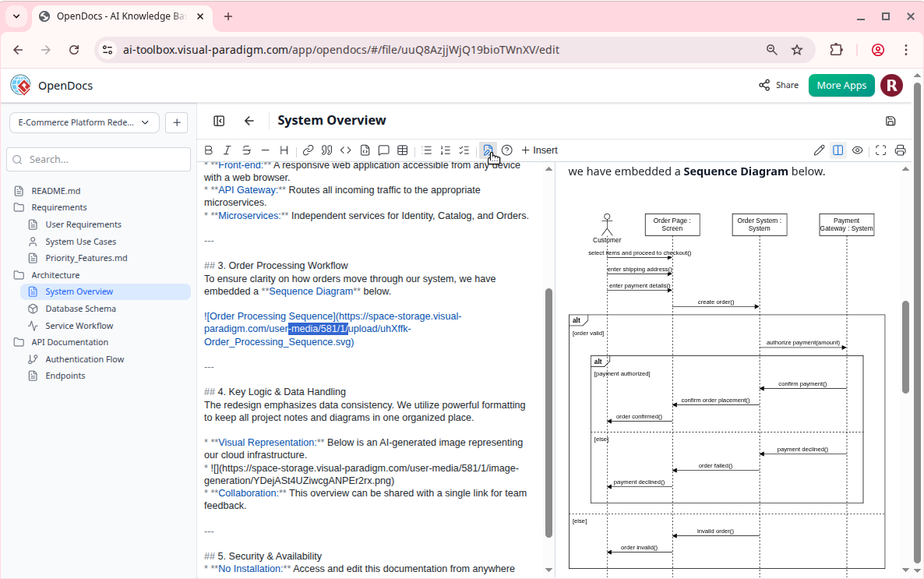
Task: Click the Search field in the sidebar
Action: [x=98, y=159]
